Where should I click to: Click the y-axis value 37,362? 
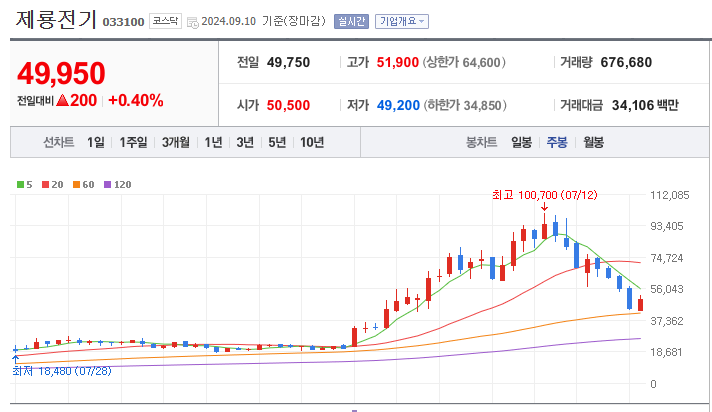[667, 321]
